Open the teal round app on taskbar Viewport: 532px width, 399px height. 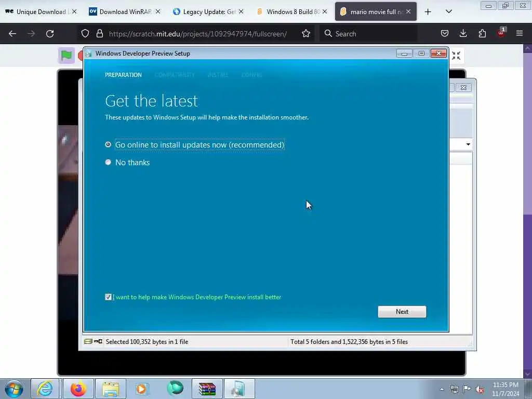(175, 388)
